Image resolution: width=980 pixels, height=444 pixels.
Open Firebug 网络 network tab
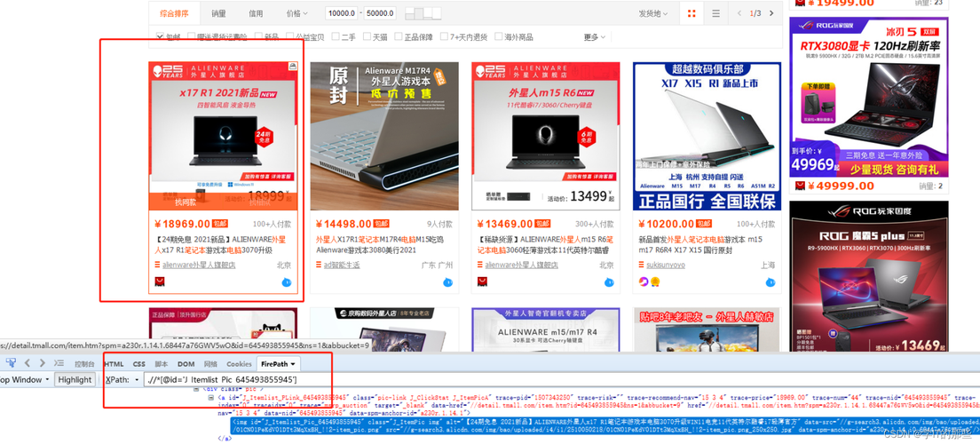210,363
